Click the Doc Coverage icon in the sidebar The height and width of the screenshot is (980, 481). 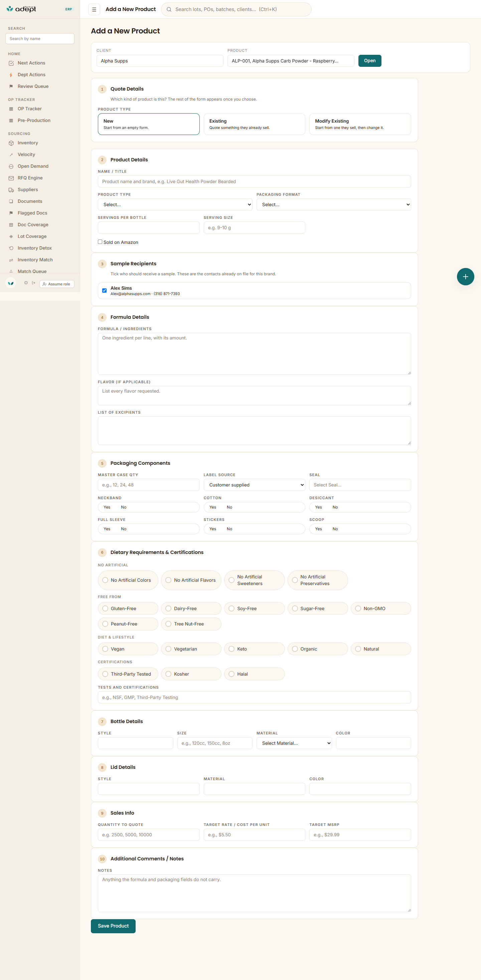click(11, 225)
